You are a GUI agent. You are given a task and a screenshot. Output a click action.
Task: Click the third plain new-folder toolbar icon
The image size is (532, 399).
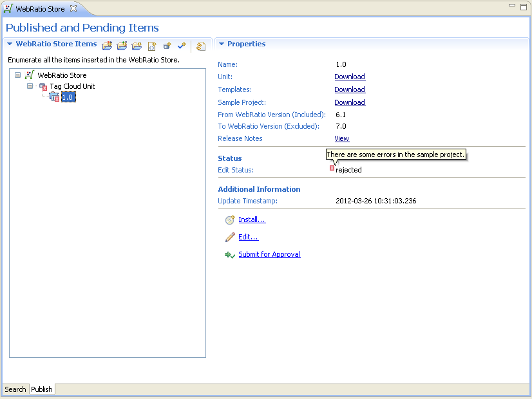point(137,46)
